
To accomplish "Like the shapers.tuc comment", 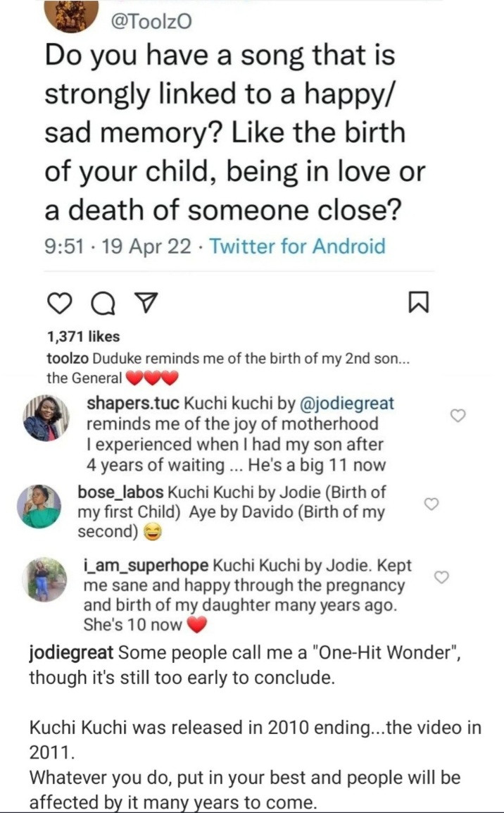I will point(458,416).
